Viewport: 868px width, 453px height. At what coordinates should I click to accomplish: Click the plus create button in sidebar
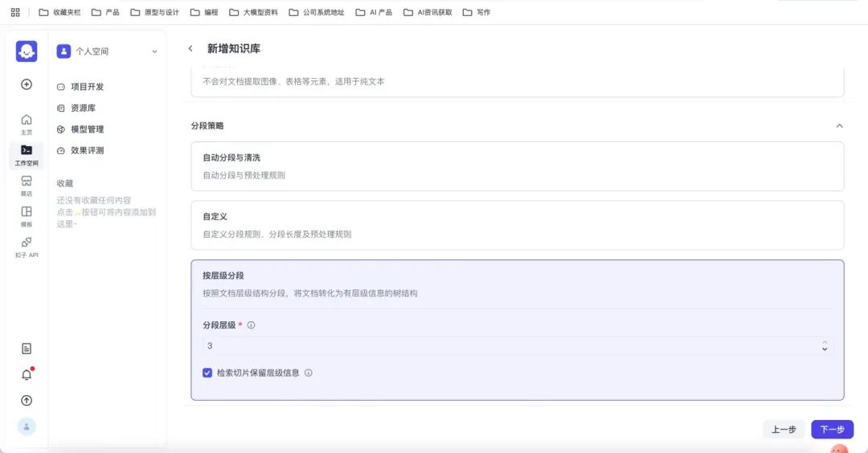coord(27,84)
